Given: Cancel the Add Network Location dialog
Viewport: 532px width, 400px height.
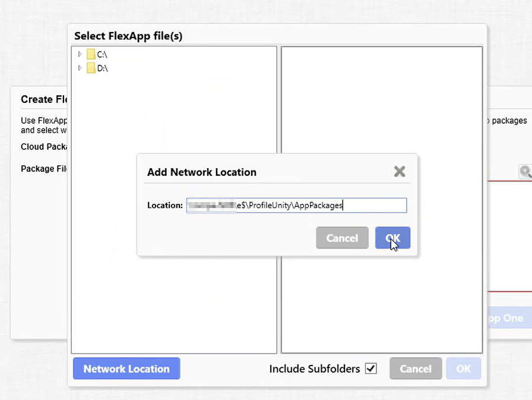Looking at the screenshot, I should pos(342,238).
